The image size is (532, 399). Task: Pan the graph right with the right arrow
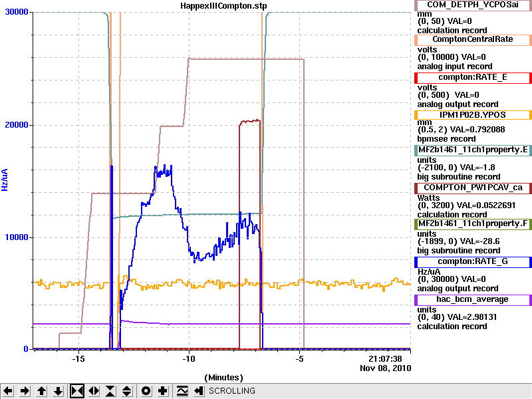25,391
